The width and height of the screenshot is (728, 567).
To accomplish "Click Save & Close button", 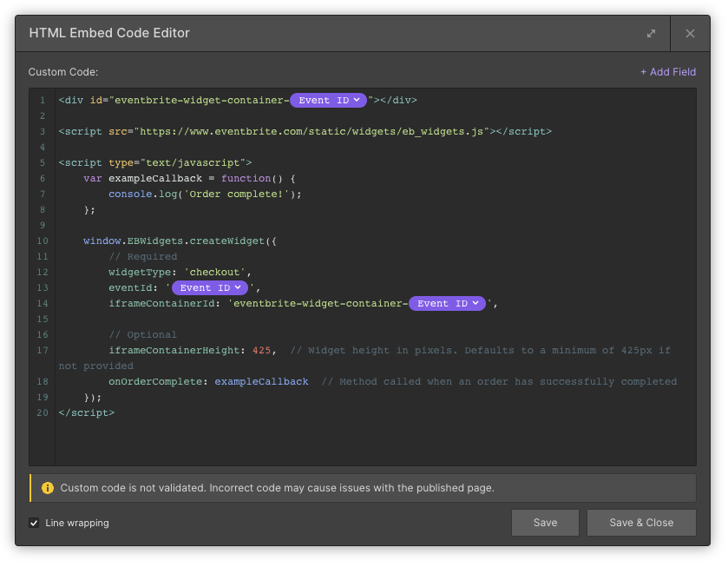I will (641, 523).
